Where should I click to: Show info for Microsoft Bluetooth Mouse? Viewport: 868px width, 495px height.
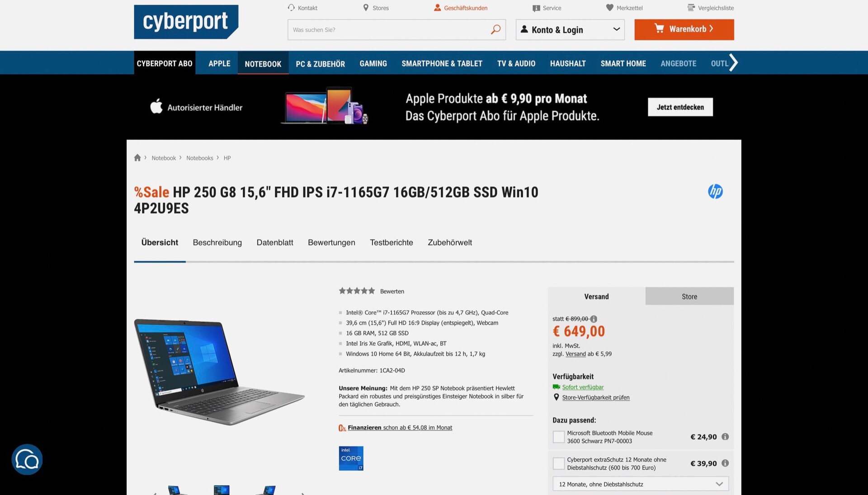point(725,437)
